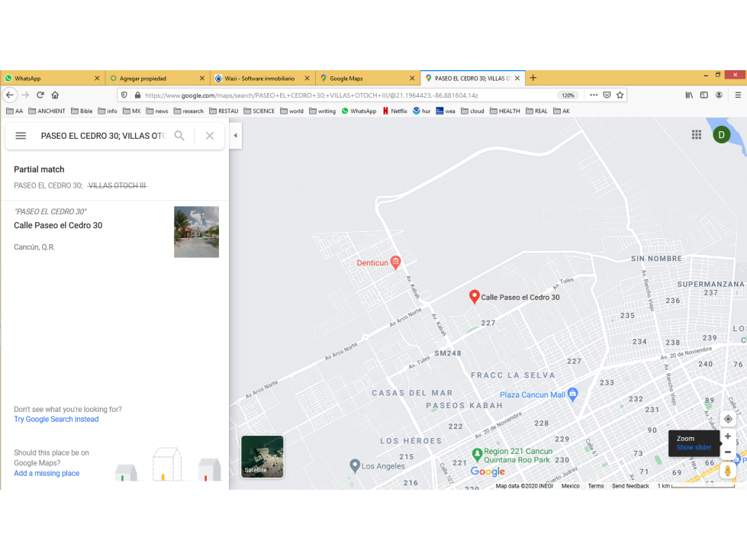Open the REAL bookmarks folder
This screenshot has height=560, width=747.
[x=537, y=111]
